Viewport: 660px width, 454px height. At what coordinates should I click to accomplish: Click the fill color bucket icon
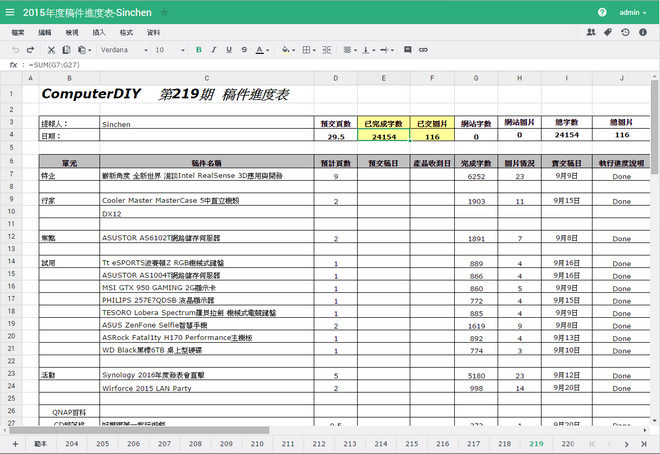coord(286,50)
